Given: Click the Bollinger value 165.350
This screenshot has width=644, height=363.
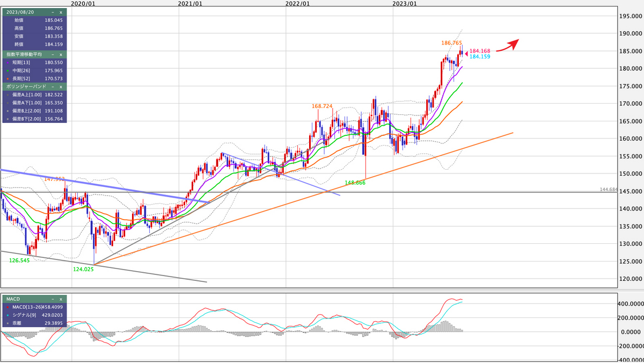Looking at the screenshot, I should (54, 103).
